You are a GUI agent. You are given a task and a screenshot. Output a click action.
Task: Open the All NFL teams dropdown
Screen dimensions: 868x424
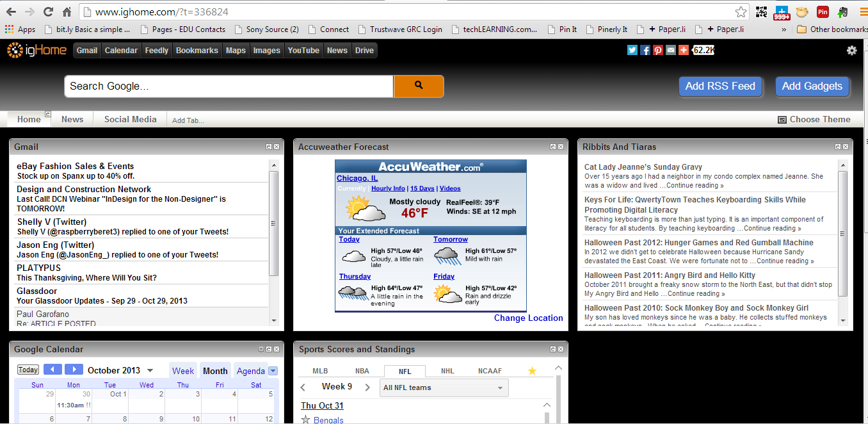[x=444, y=387]
